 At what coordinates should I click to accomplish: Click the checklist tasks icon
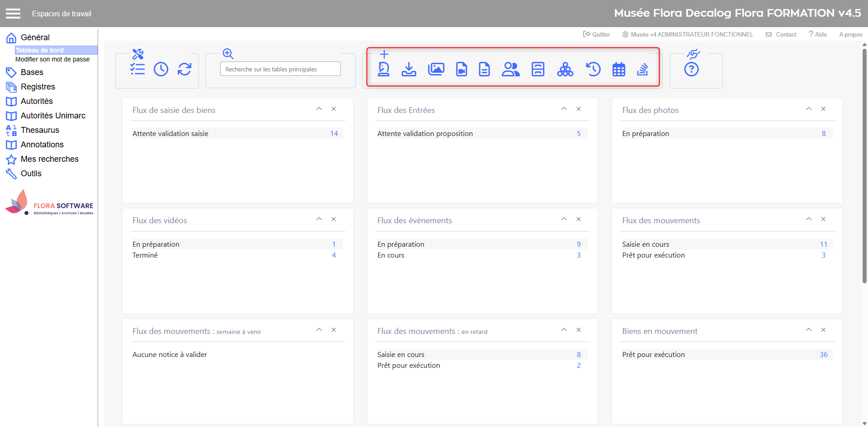click(137, 69)
